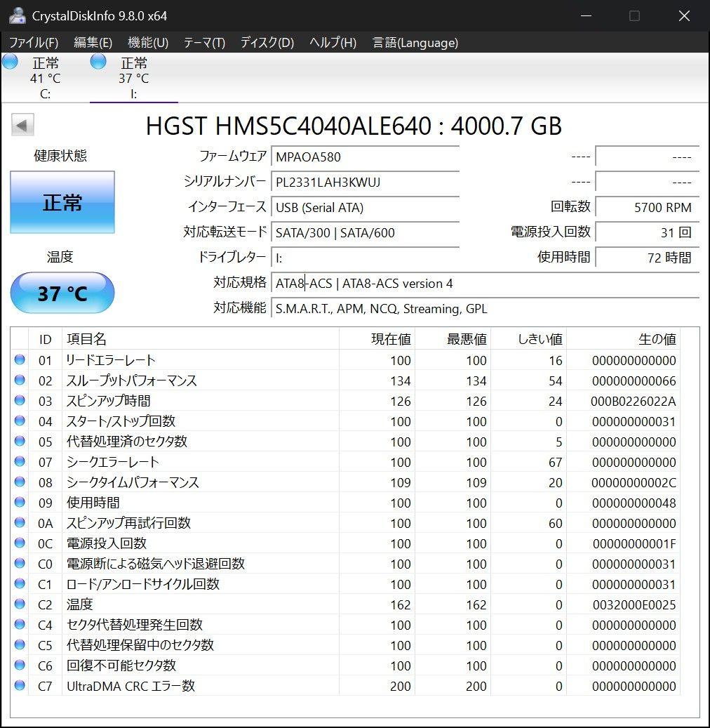The height and width of the screenshot is (728, 710).
Task: Click the firmware field MPAOA580
Action: coord(366,157)
